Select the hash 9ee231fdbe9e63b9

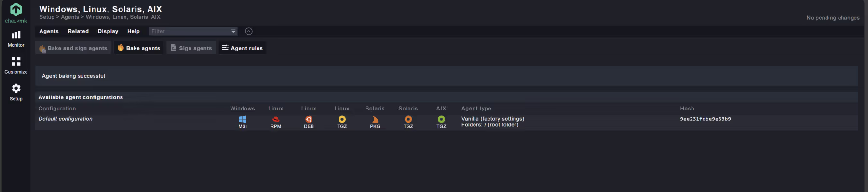coord(705,119)
